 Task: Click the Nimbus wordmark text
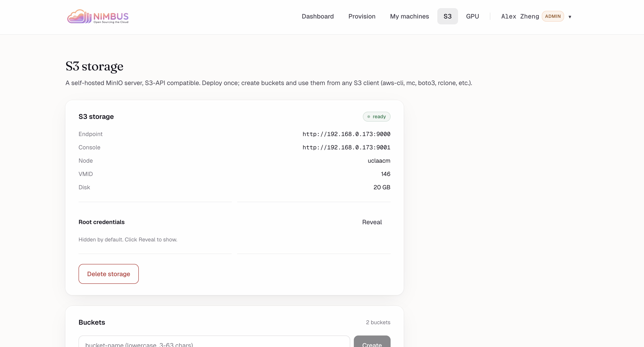pyautogui.click(x=111, y=16)
